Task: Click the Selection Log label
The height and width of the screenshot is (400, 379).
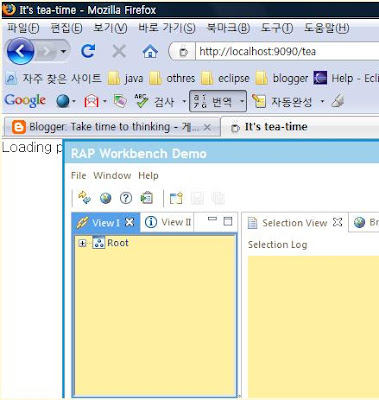Action: click(277, 245)
